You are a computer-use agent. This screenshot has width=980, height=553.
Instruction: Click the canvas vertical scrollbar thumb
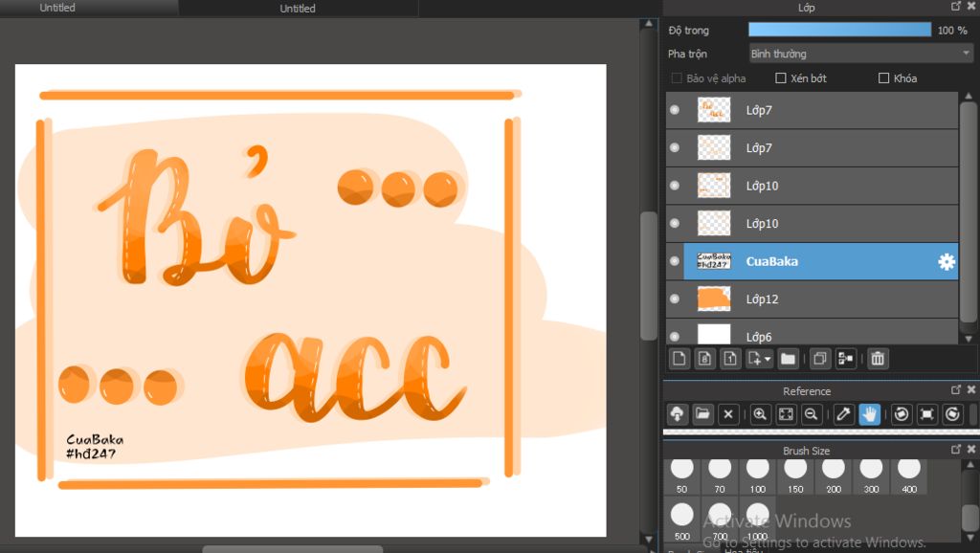coord(649,276)
